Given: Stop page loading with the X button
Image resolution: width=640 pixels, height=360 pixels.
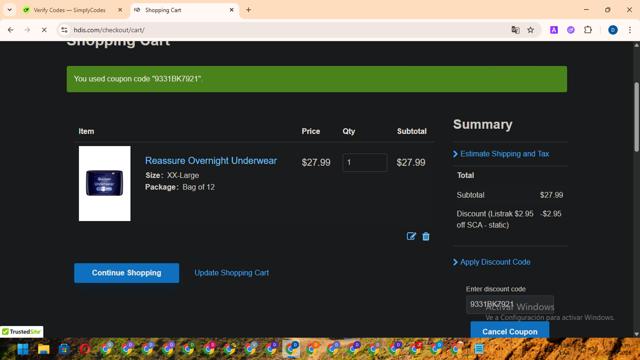Looking at the screenshot, I should click(x=44, y=30).
